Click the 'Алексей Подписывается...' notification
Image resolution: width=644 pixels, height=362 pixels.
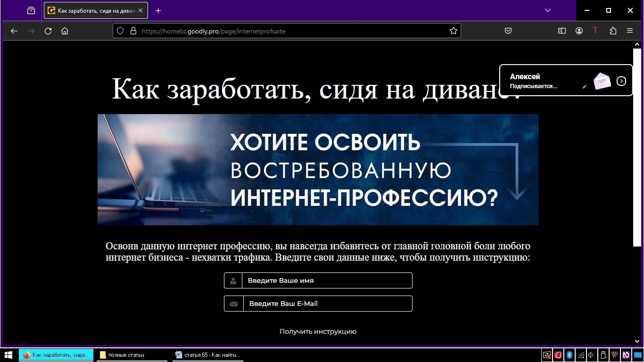(x=566, y=80)
